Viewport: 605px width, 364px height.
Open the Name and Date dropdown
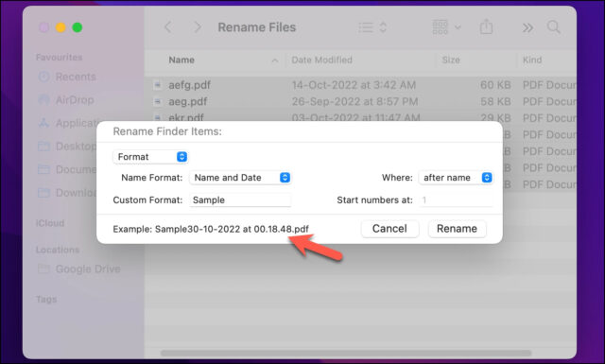click(240, 178)
